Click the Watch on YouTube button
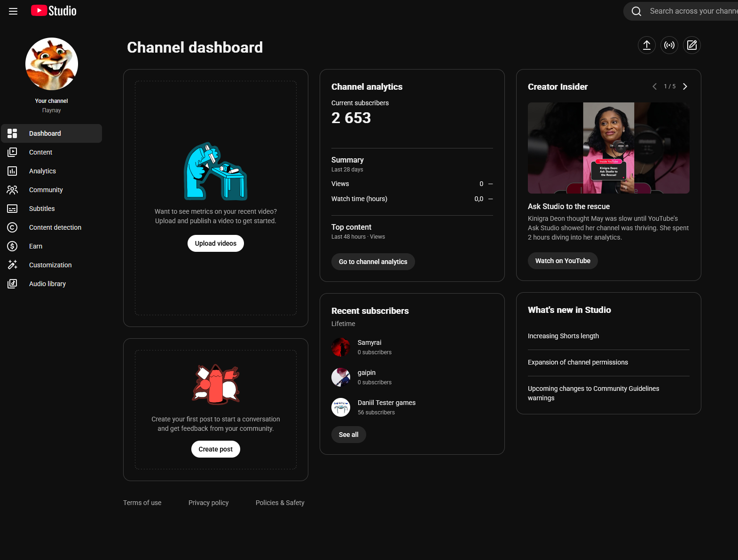Image resolution: width=738 pixels, height=560 pixels. [563, 261]
